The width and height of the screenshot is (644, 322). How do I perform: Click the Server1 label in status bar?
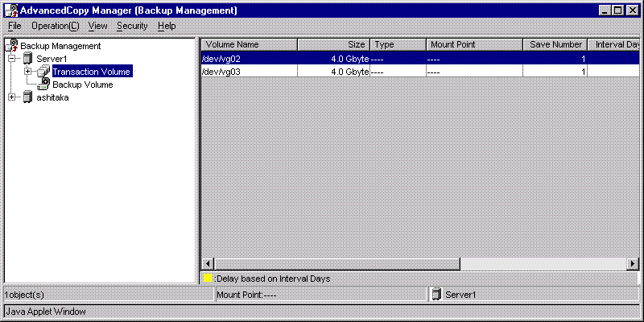(x=460, y=295)
